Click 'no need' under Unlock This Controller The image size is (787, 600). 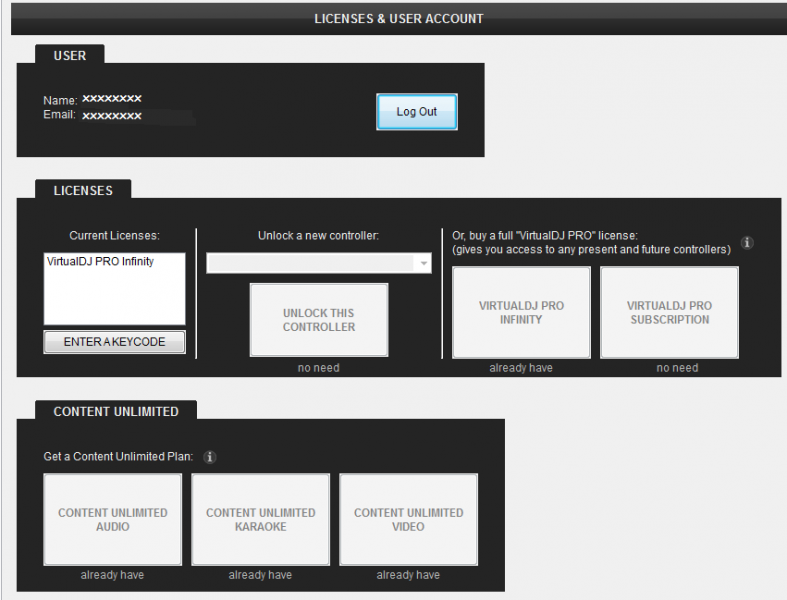(319, 368)
